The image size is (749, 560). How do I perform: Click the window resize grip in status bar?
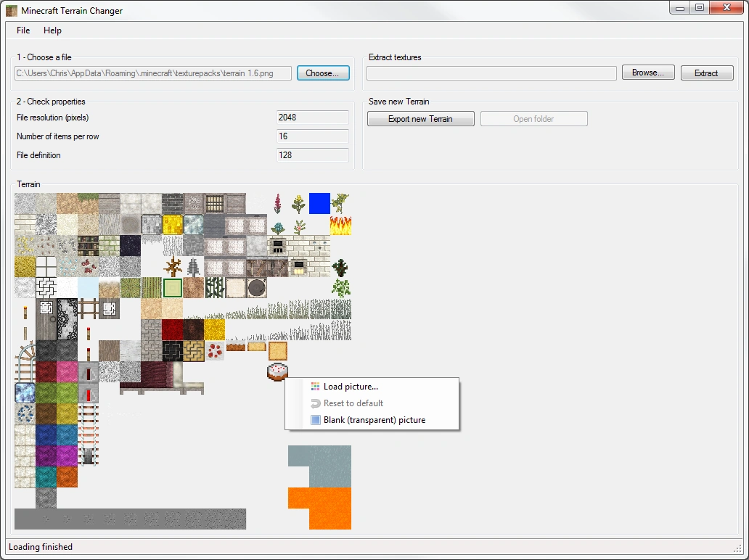(737, 548)
